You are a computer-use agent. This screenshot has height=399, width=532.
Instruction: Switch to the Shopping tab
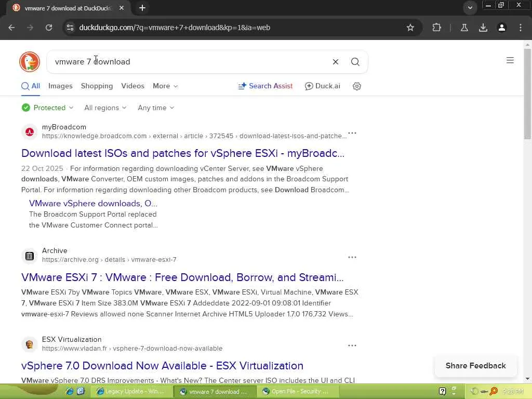click(97, 86)
